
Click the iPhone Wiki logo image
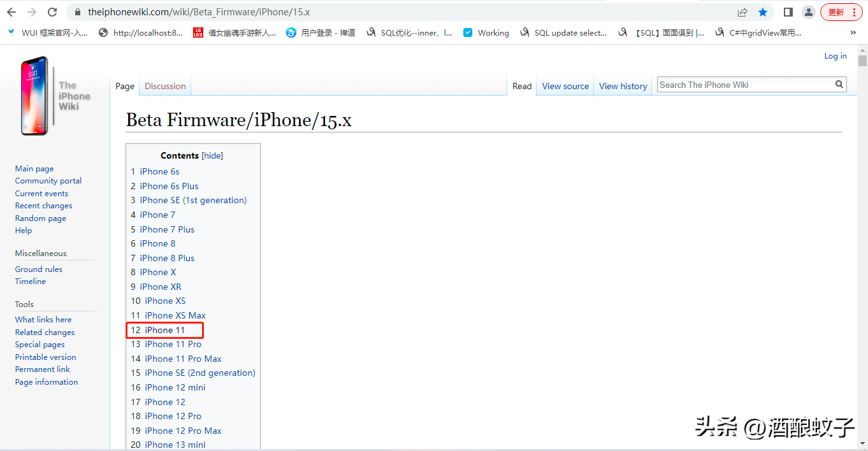pyautogui.click(x=55, y=96)
